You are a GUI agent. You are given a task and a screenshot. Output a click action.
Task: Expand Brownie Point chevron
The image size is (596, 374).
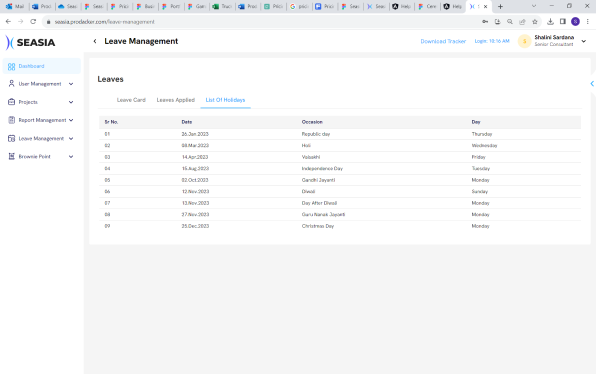pyautogui.click(x=71, y=157)
